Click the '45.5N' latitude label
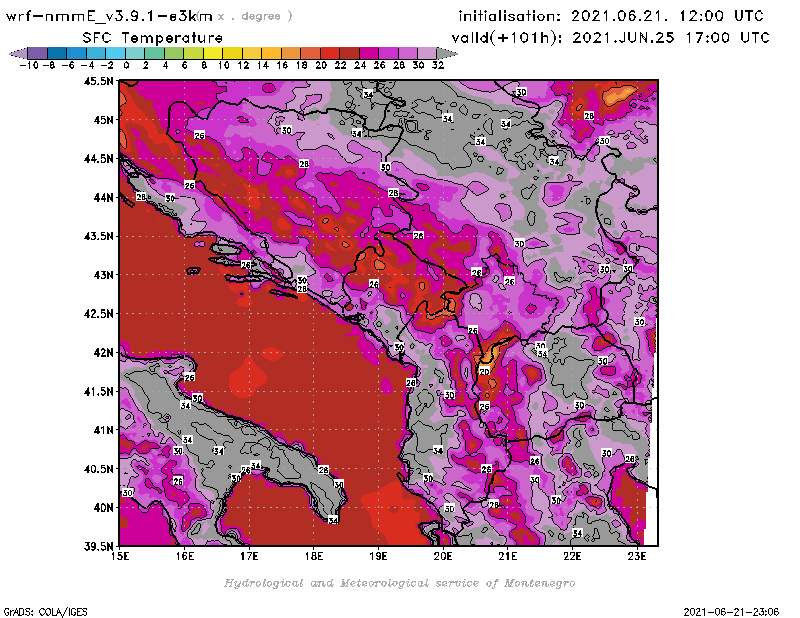 (98, 81)
